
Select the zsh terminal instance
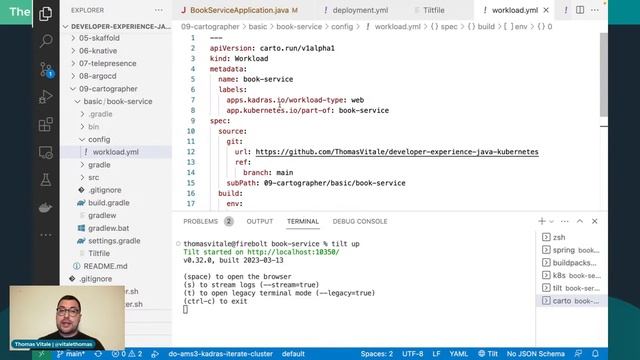pos(571,237)
